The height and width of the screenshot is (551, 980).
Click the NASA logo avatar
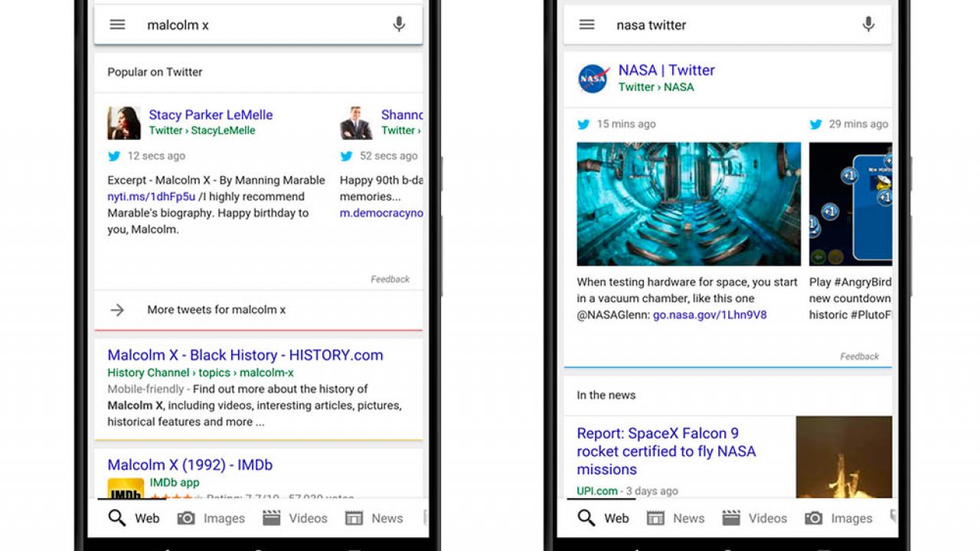593,78
